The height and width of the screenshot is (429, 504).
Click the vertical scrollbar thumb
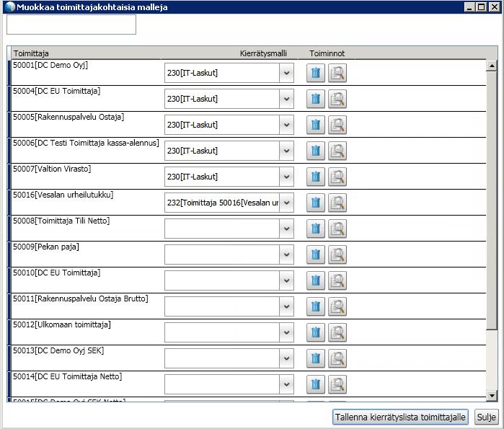tap(492, 200)
